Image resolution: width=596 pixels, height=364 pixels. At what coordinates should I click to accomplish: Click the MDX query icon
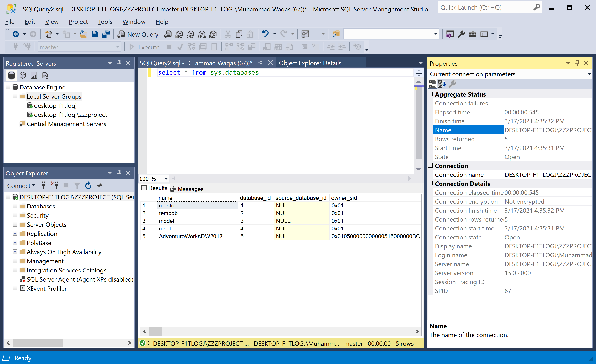[x=179, y=34]
